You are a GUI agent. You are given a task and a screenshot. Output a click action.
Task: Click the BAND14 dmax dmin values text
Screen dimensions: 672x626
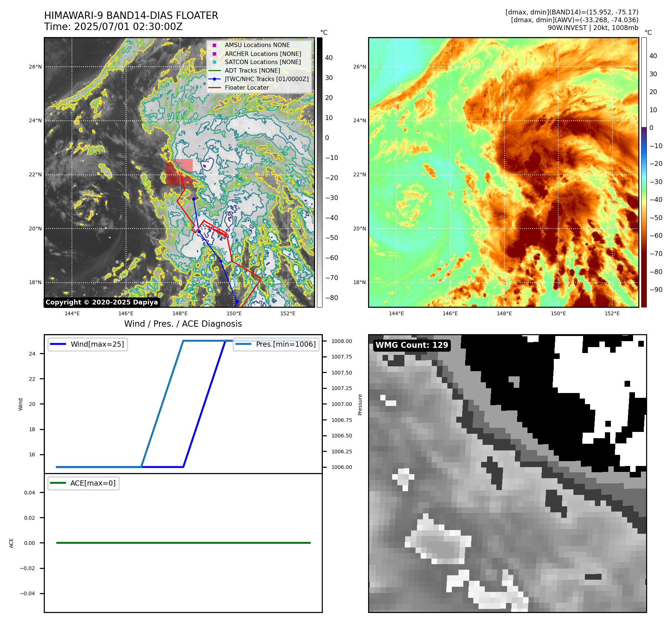click(x=572, y=12)
